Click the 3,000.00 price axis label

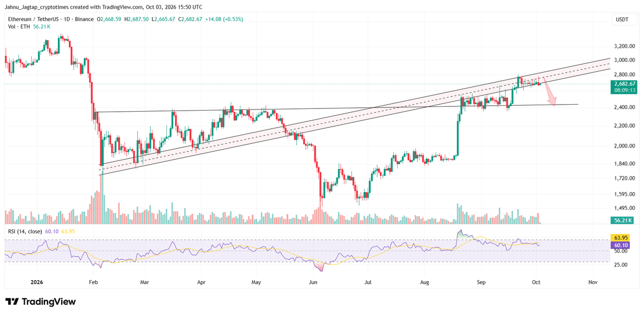pos(625,60)
